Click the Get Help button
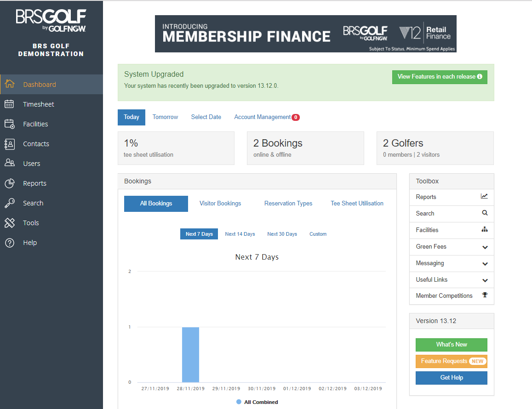This screenshot has height=409, width=532. coord(452,378)
